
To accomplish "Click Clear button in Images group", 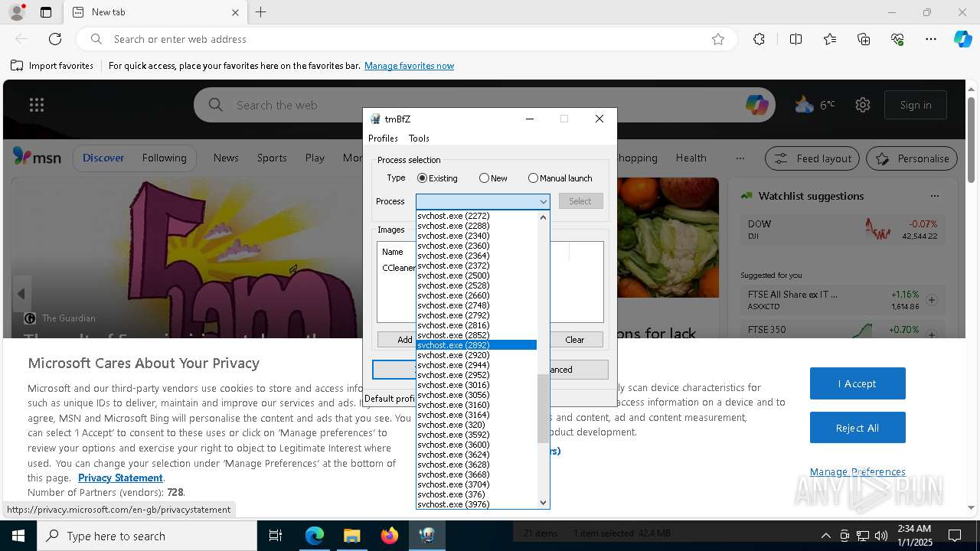I will [x=574, y=339].
